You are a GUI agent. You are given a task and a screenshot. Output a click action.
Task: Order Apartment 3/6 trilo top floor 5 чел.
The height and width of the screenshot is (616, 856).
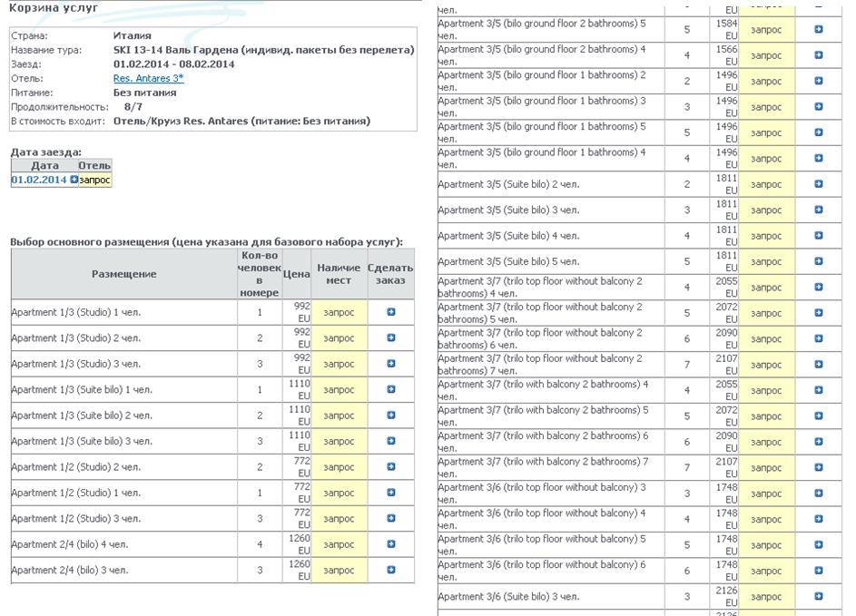819,545
